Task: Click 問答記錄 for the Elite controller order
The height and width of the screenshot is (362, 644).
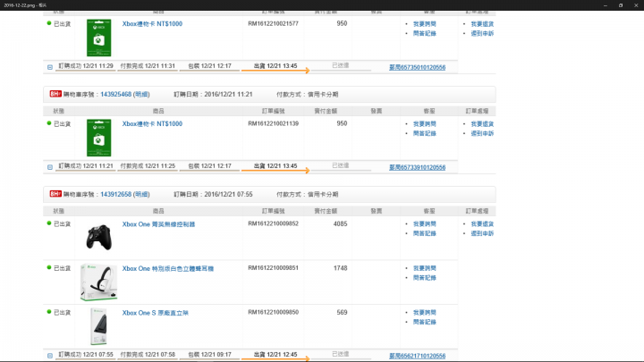Action: click(x=425, y=233)
